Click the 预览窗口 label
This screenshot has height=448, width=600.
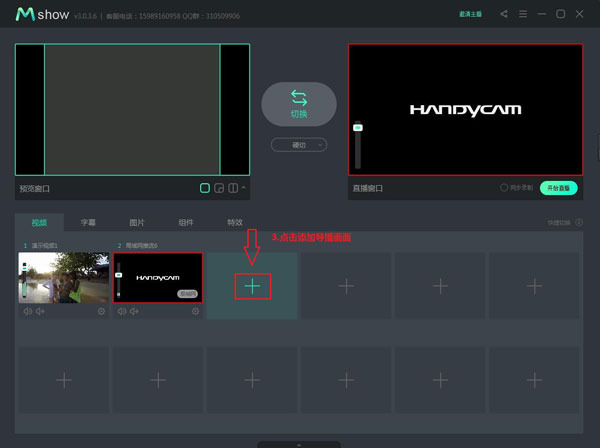point(34,189)
